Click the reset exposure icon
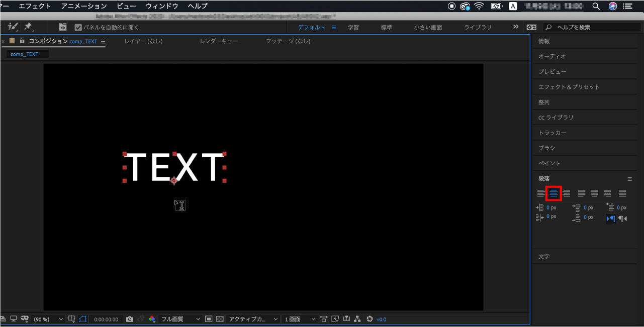Screen dimensions: 644x327 pos(370,319)
